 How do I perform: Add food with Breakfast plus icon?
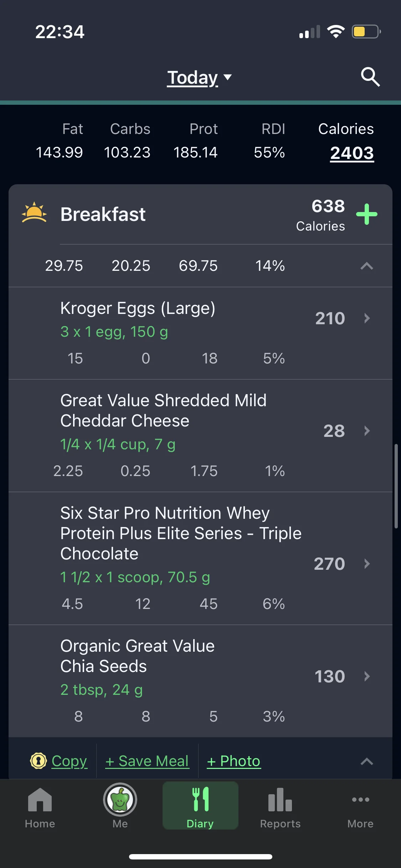tap(367, 215)
